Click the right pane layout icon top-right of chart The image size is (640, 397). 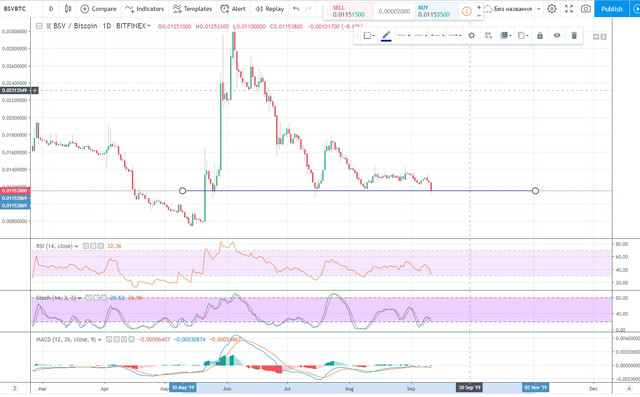604,37
